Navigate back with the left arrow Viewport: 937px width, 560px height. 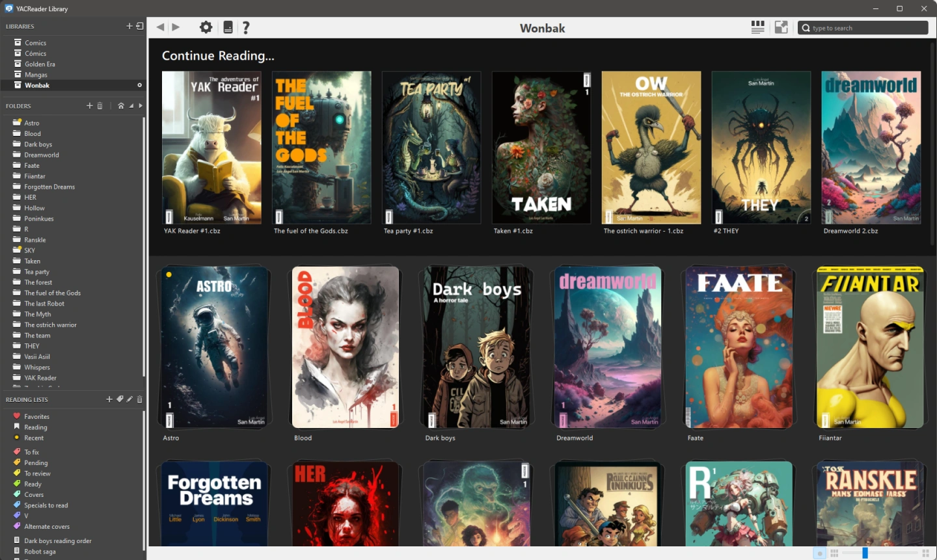point(160,27)
